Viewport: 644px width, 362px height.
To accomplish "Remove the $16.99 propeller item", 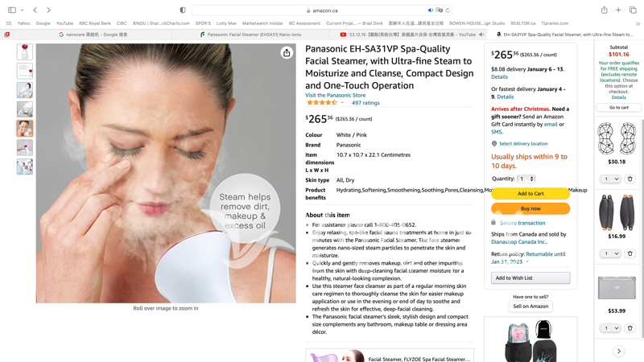I will coord(630,253).
